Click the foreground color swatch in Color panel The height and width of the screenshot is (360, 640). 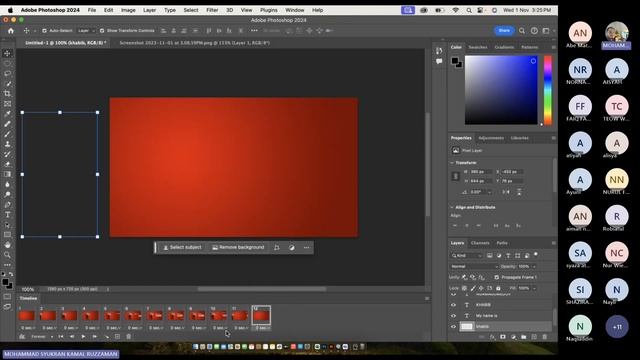(x=455, y=61)
